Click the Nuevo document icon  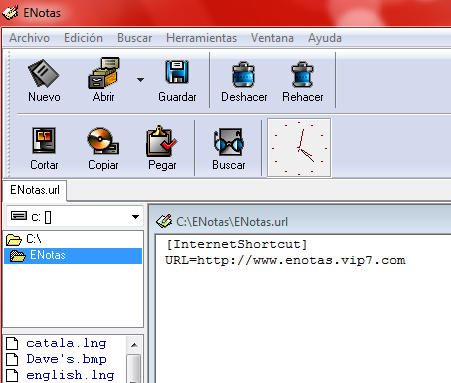point(44,73)
